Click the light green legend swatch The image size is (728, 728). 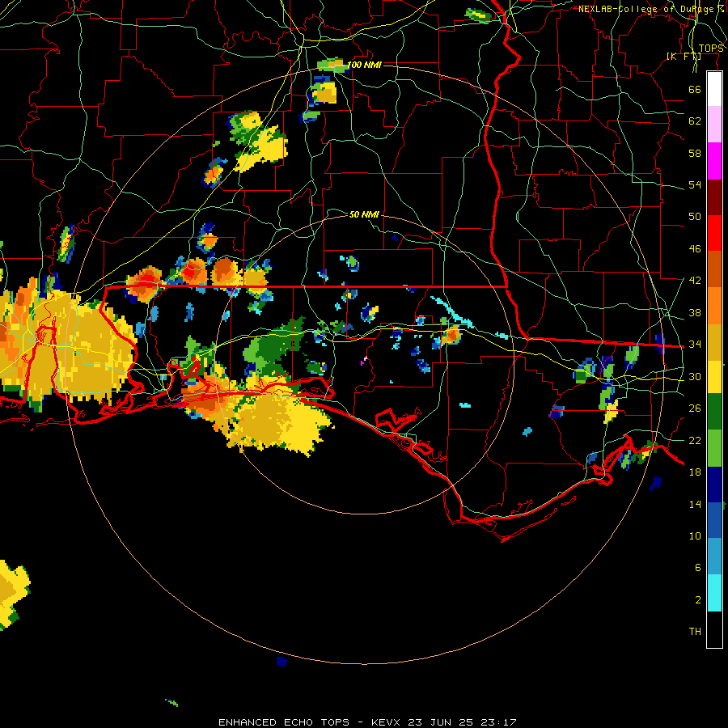[714, 448]
